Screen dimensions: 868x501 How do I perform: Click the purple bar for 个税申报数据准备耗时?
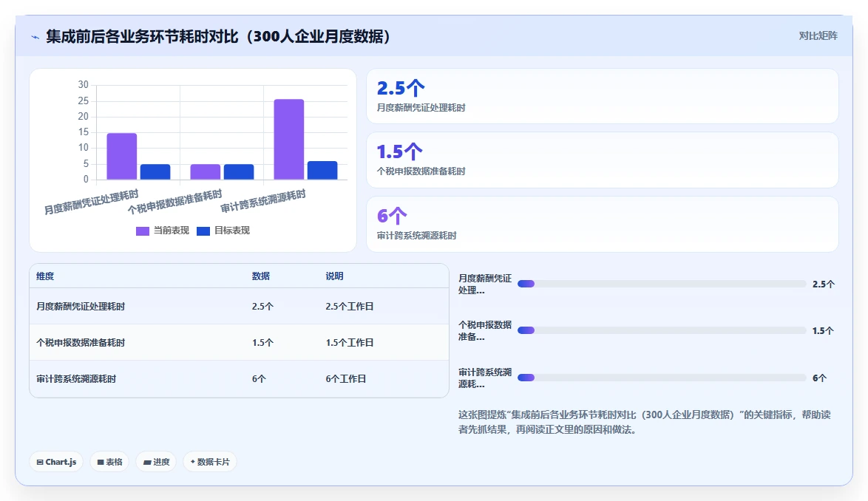pyautogui.click(x=206, y=171)
